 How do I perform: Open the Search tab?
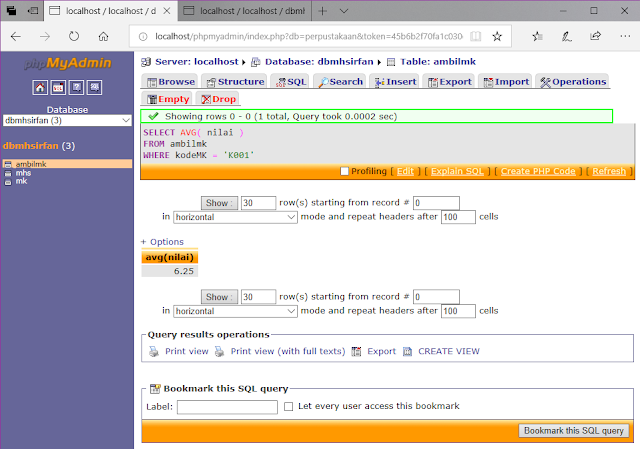(x=341, y=82)
